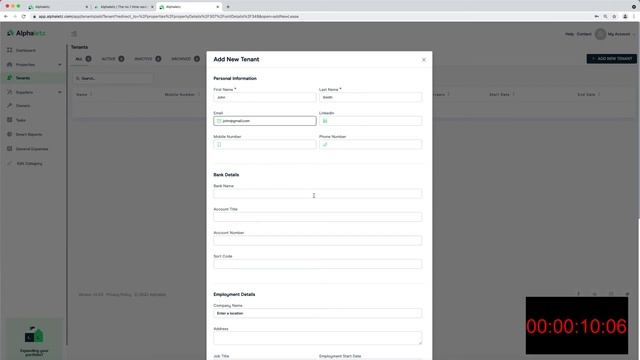Click the Add New Tenant button
Viewport: 640px width, 360px height.
(x=611, y=59)
